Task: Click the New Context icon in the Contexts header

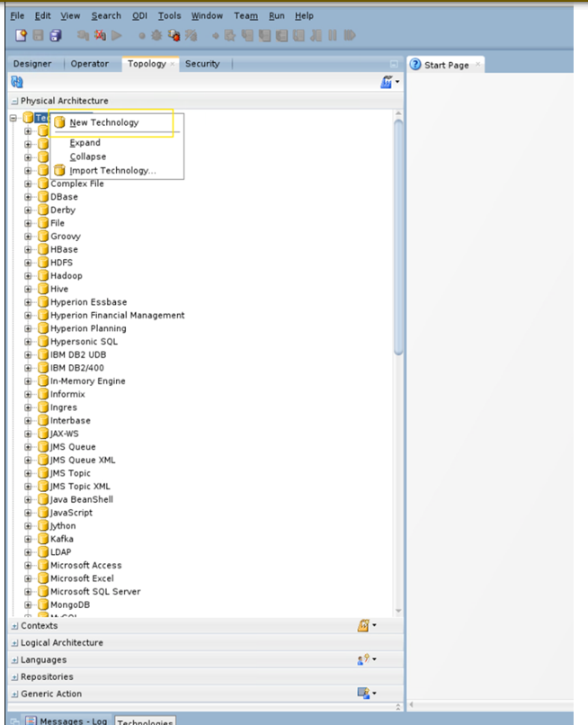Action: point(363,625)
